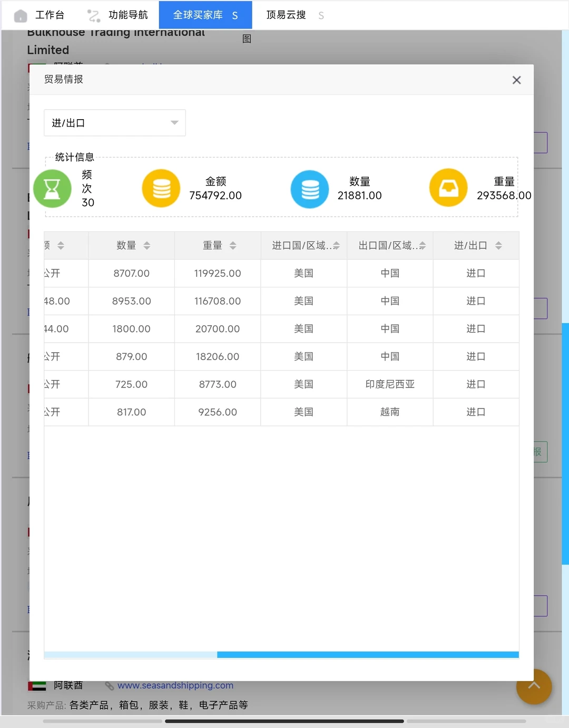Visit the www.seasandshipping.com link
Image resolution: width=569 pixels, height=728 pixels.
click(176, 685)
